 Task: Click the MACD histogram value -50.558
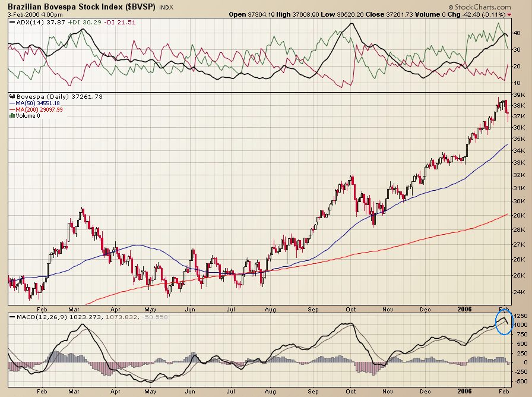(155, 317)
